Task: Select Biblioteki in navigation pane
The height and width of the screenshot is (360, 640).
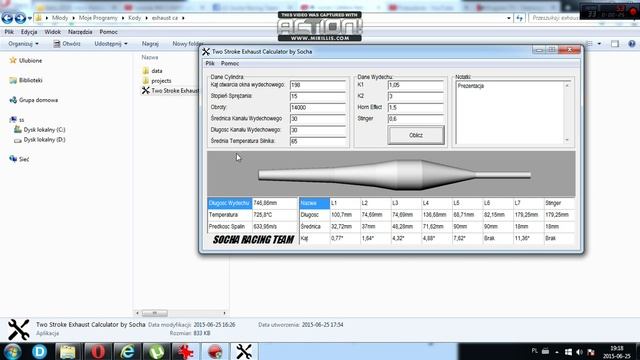Action: click(x=26, y=80)
